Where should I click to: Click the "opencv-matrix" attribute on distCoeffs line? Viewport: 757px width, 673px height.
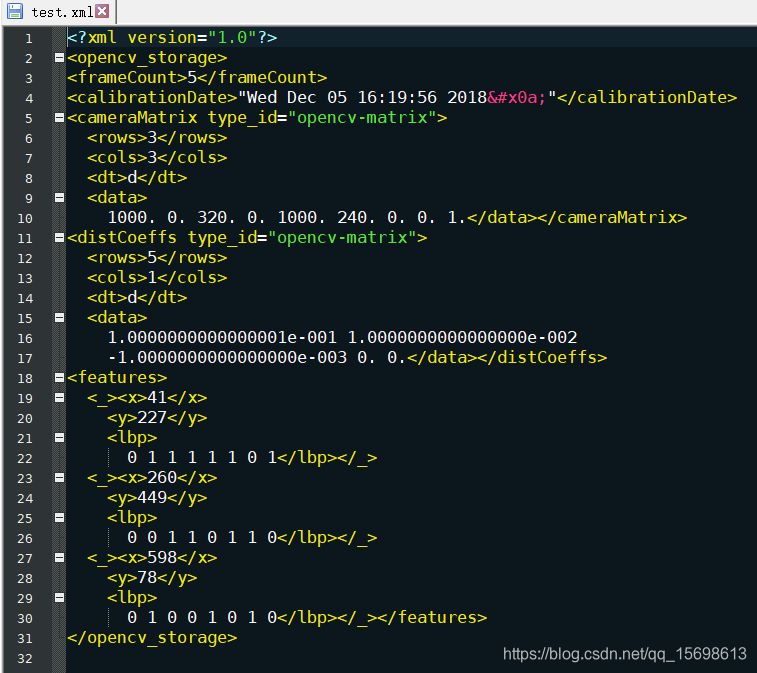342,238
